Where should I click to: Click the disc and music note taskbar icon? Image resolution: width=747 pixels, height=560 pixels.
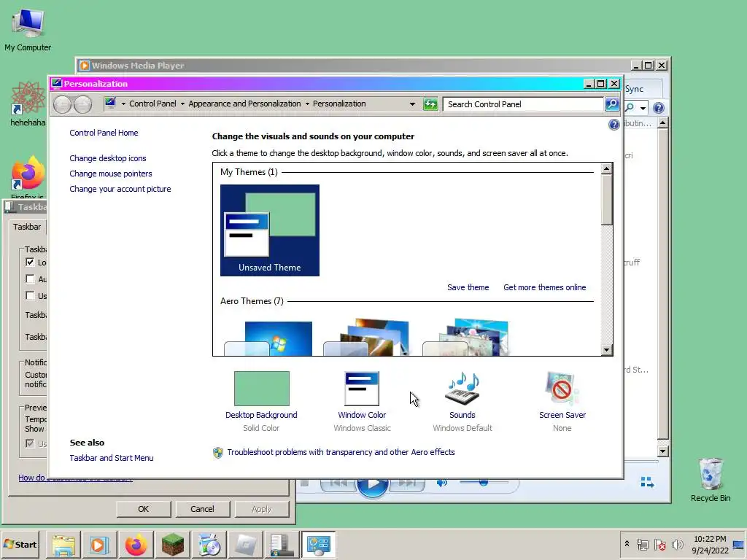pos(209,544)
